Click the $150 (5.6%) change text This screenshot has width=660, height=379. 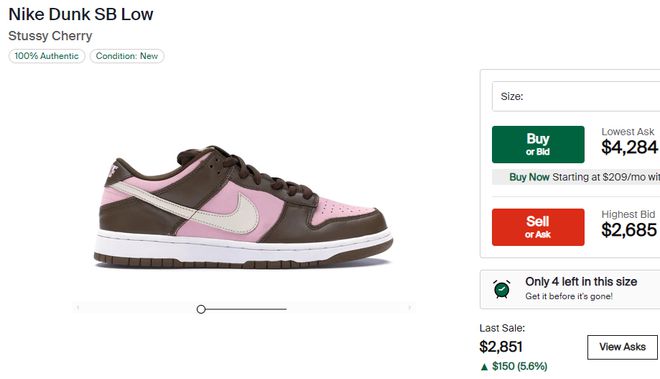click(520, 366)
